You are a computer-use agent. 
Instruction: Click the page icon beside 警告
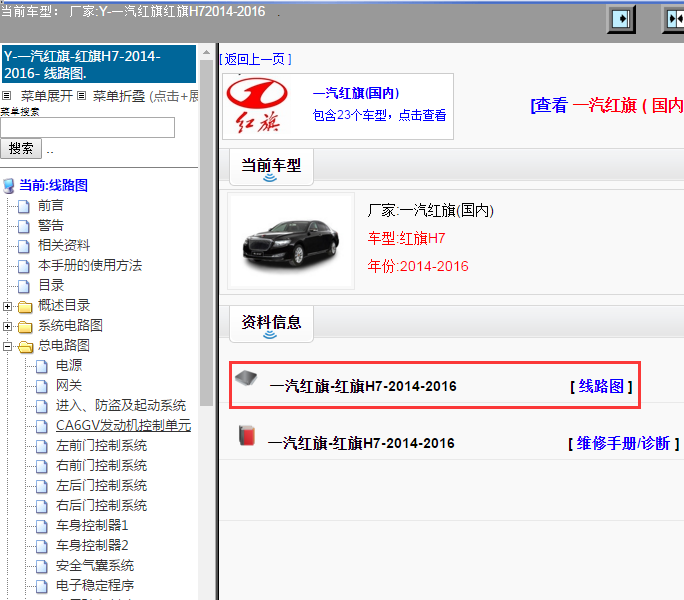click(24, 226)
